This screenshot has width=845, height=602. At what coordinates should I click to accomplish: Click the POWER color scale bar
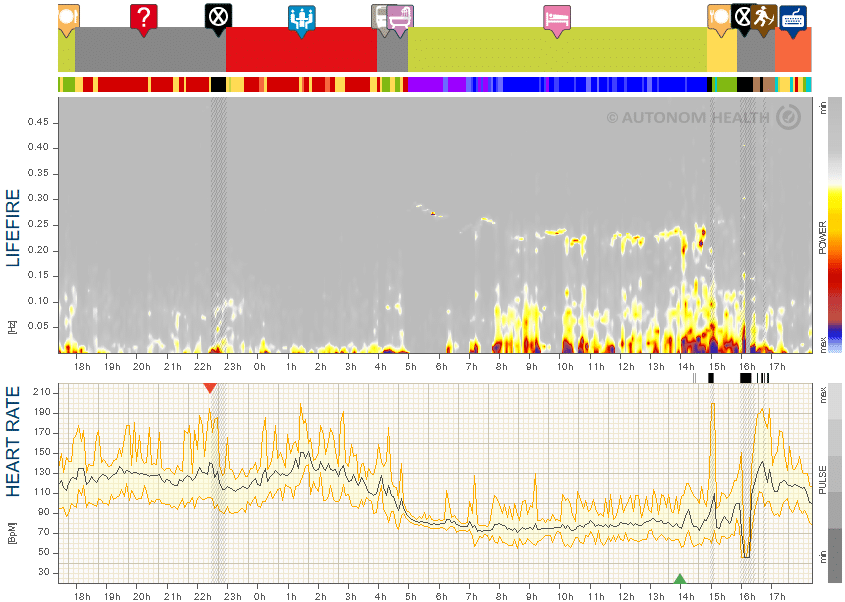point(835,225)
